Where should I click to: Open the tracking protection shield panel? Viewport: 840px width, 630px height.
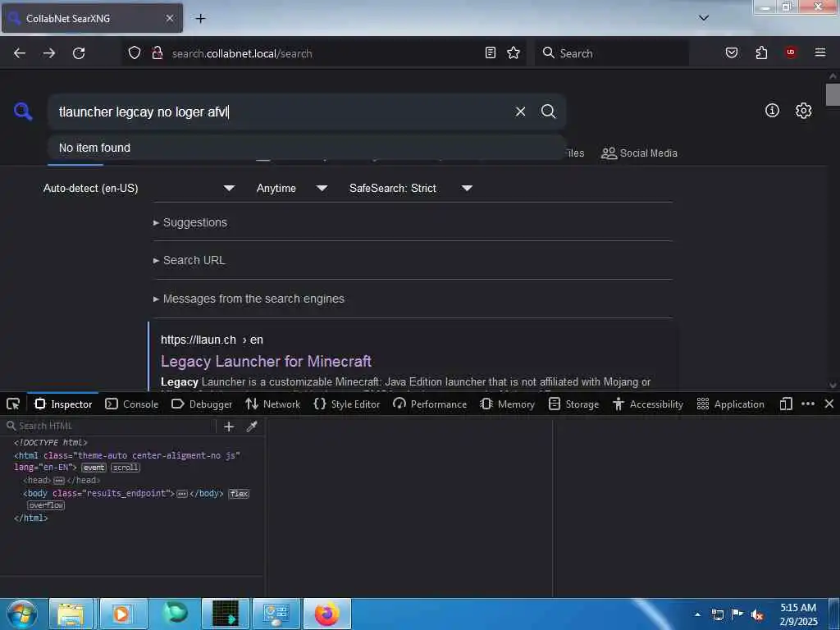point(135,53)
